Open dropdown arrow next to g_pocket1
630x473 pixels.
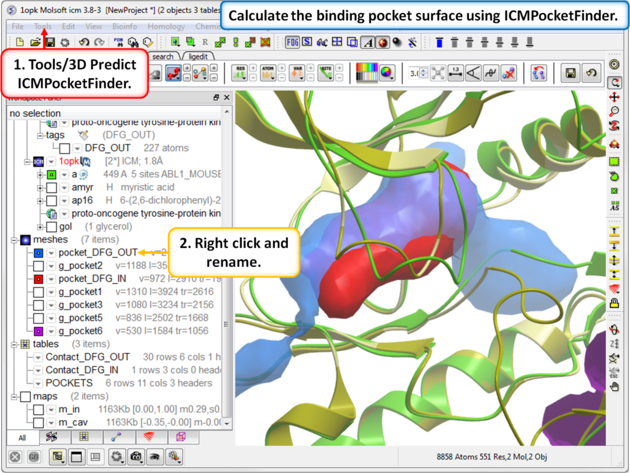pos(52,292)
